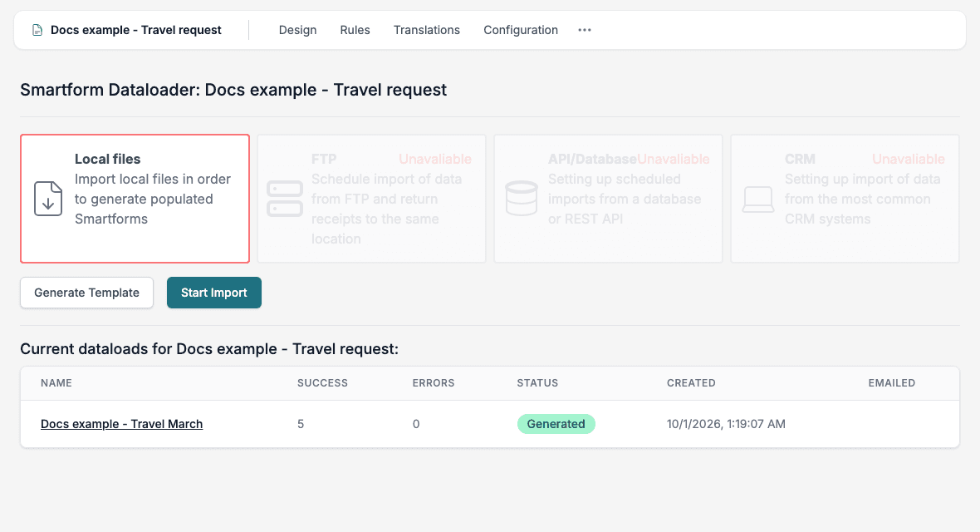Click the API/Database cylinder icon
The height and width of the screenshot is (532, 980).
coord(522,199)
